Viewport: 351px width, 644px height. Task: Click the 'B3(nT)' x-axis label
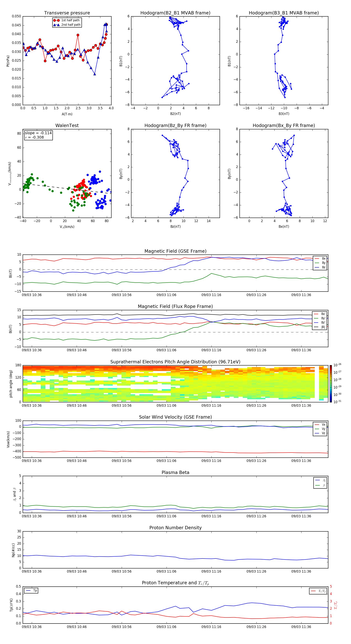284,114
